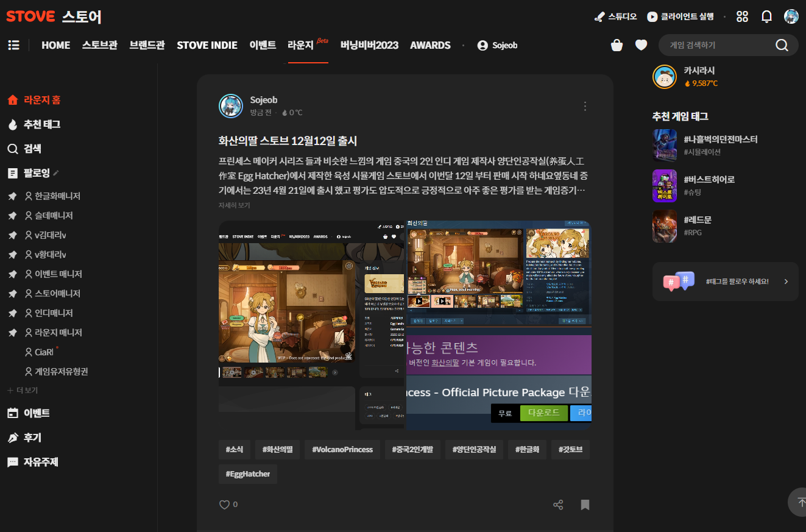Open post title 화산의딸 스토브 12월12일 출시
Screen dimensions: 806x532
coord(288,141)
